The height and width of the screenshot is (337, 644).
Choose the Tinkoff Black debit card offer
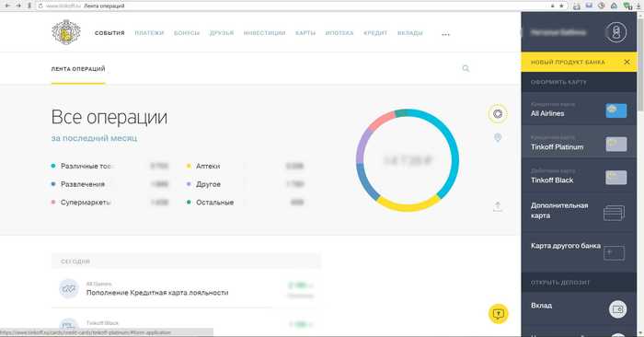(x=579, y=176)
